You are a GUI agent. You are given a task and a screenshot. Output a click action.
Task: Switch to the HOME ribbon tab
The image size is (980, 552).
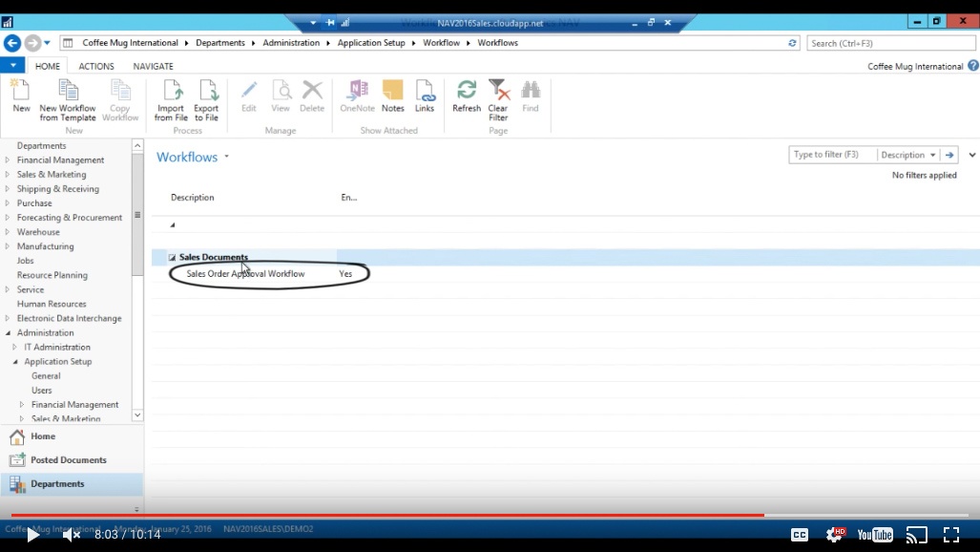[48, 66]
